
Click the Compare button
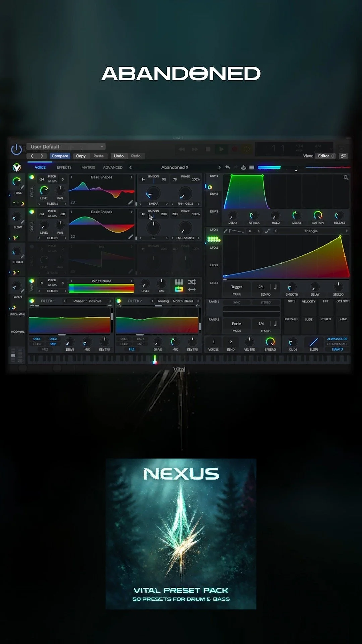point(60,156)
